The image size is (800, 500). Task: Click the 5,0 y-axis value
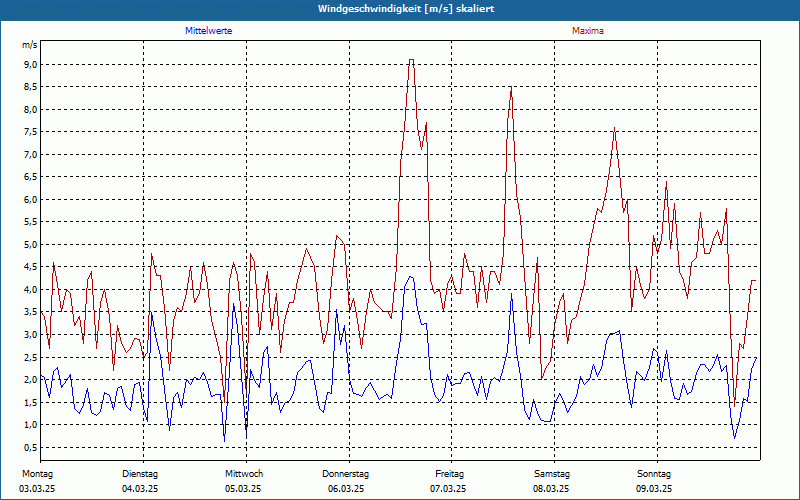(x=30, y=244)
